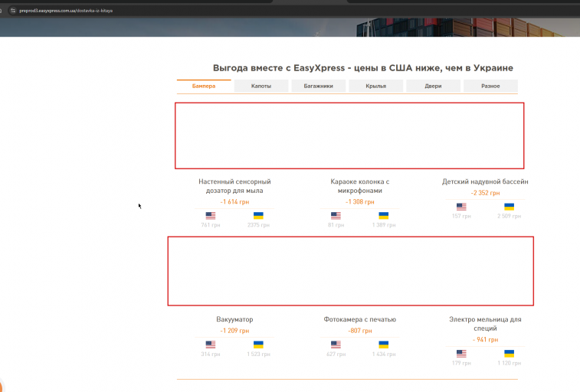This screenshot has width=580, height=392.
Task: Click the 81 грн US price
Action: (x=336, y=225)
